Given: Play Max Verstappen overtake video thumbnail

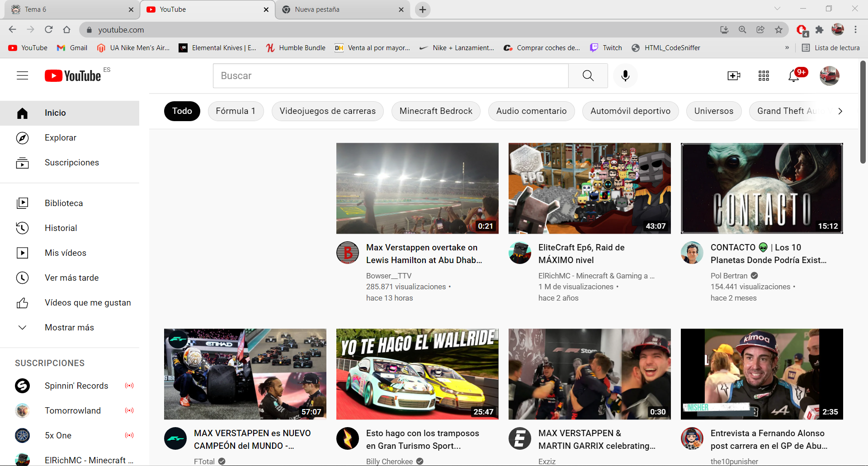Looking at the screenshot, I should click(417, 188).
